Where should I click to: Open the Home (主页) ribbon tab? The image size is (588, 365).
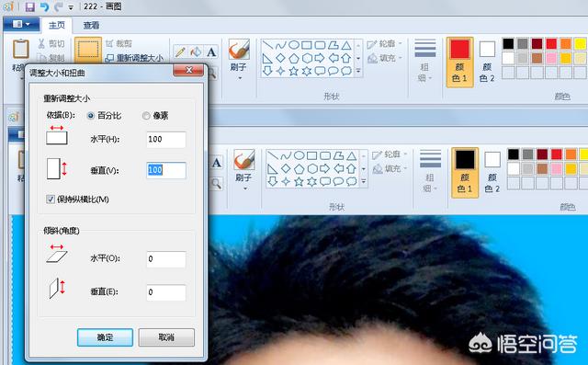point(57,25)
